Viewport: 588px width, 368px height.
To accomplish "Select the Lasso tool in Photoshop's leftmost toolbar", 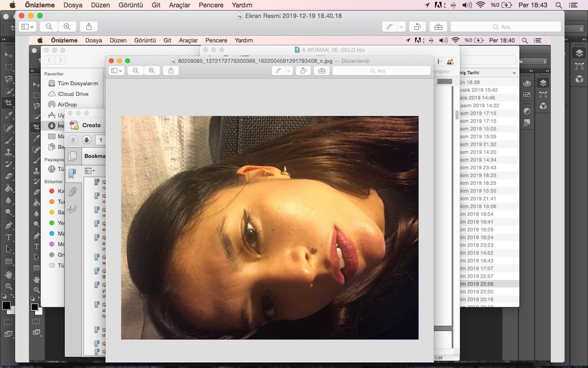I will (x=8, y=79).
